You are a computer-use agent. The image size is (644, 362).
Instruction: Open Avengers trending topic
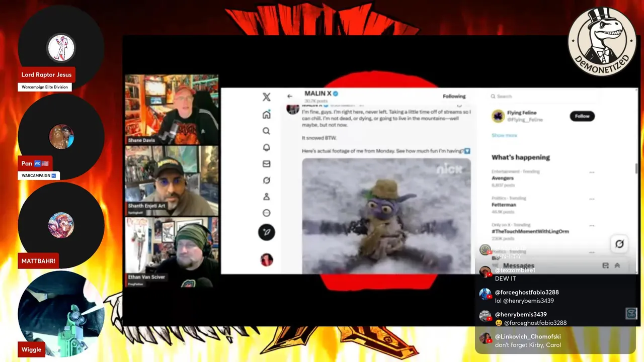click(x=503, y=178)
